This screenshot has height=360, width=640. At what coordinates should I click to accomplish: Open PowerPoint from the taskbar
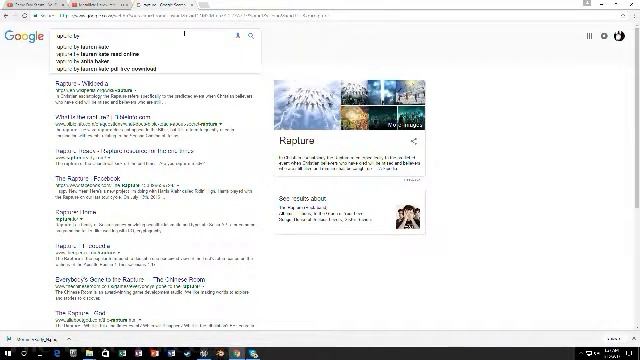click(155, 353)
